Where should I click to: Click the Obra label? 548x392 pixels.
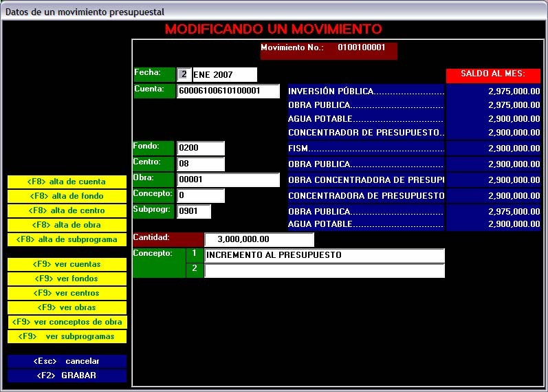click(153, 179)
